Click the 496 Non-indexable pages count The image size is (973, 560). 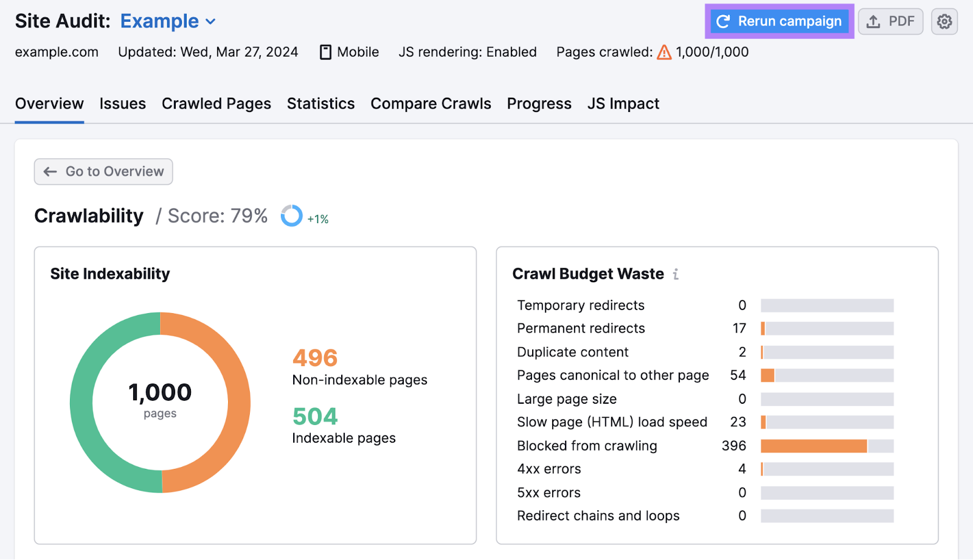[315, 358]
